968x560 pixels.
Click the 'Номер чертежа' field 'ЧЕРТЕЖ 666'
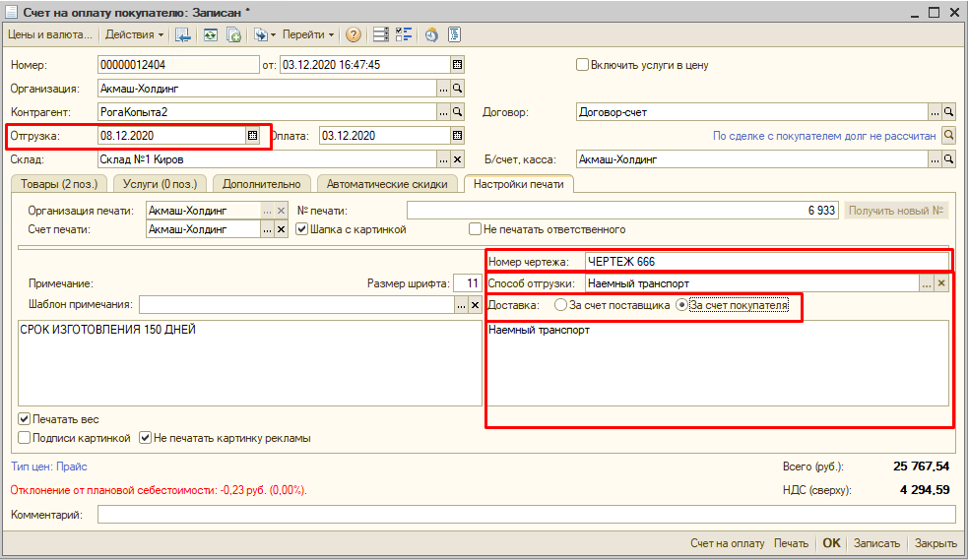767,262
